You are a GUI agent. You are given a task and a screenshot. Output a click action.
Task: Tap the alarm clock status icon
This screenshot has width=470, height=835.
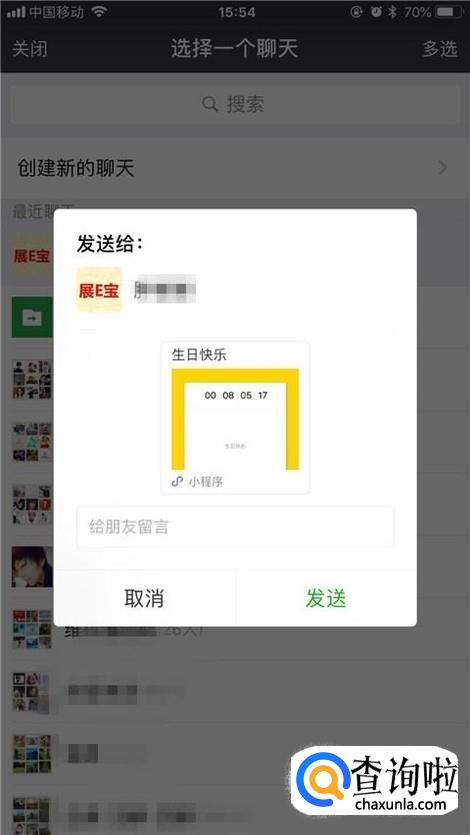(x=376, y=12)
